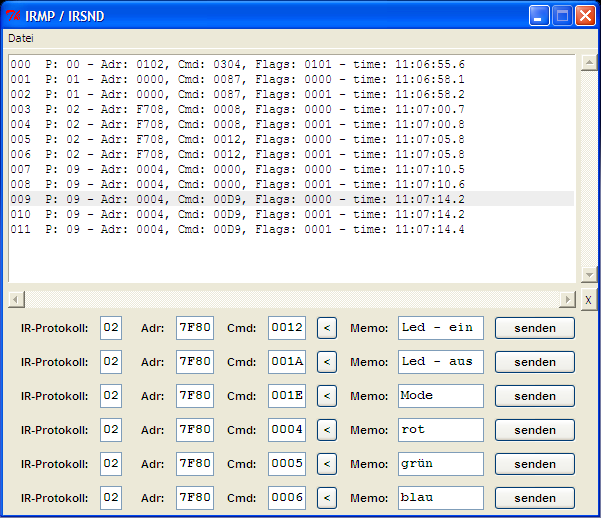The height and width of the screenshot is (518, 601).
Task: Click the '<' copy button in Led - aus row
Action: [x=327, y=362]
